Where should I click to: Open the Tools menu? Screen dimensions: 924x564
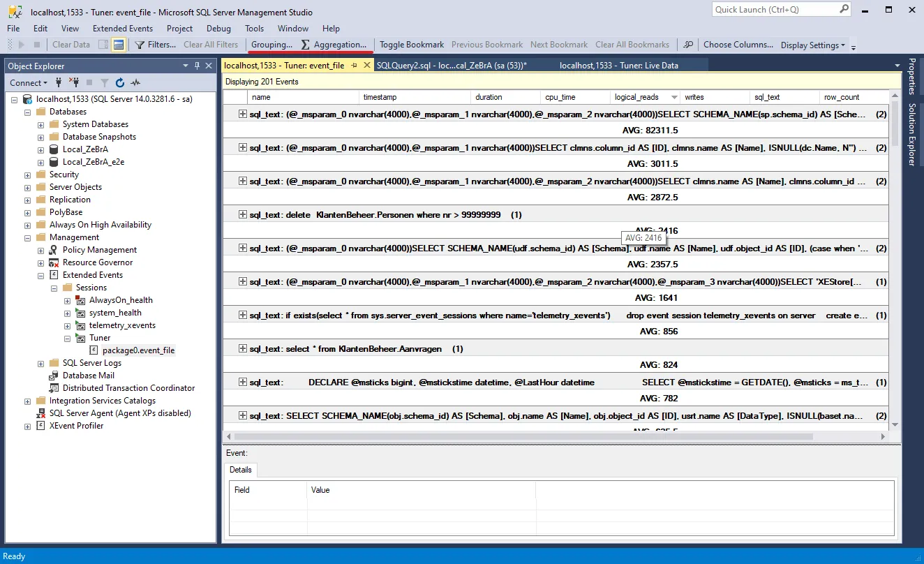[254, 29]
